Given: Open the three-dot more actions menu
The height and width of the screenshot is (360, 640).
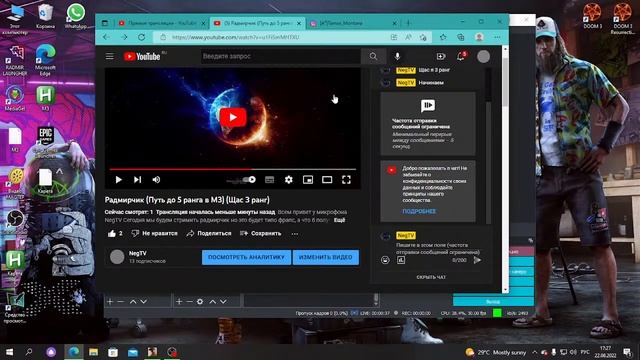Looking at the screenshot, I should [295, 234].
